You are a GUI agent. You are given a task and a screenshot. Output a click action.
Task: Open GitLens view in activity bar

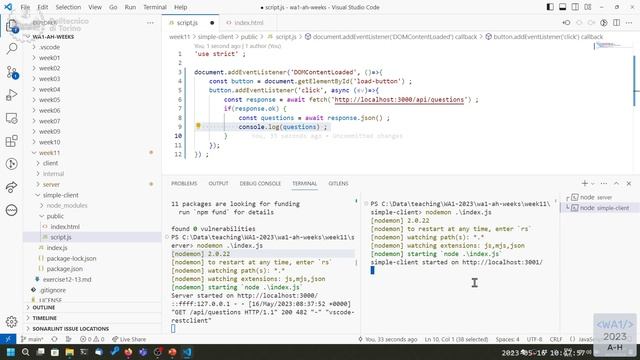(x=11, y=164)
